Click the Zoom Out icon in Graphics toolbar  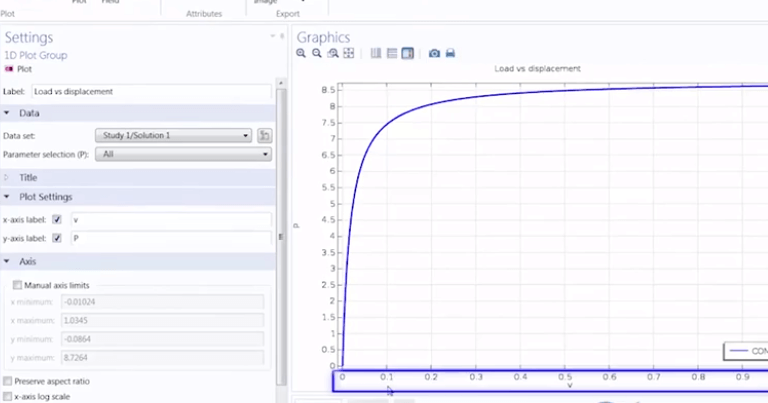pyautogui.click(x=317, y=53)
